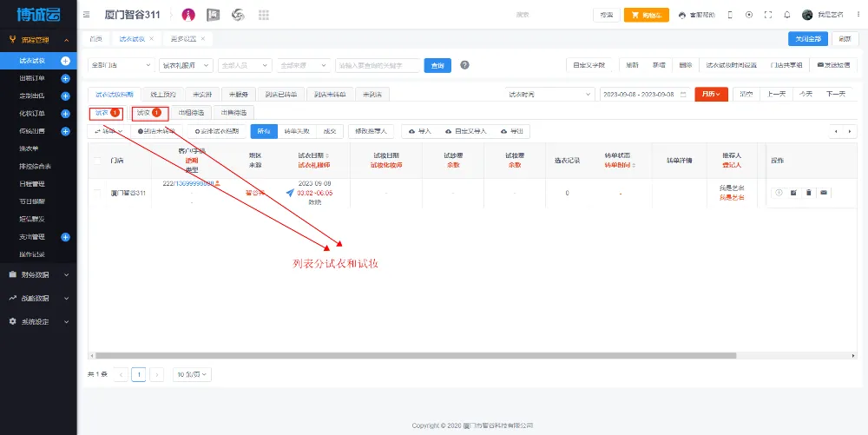The height and width of the screenshot is (435, 868).
Task: Click the keyword search input field
Action: (x=378, y=65)
